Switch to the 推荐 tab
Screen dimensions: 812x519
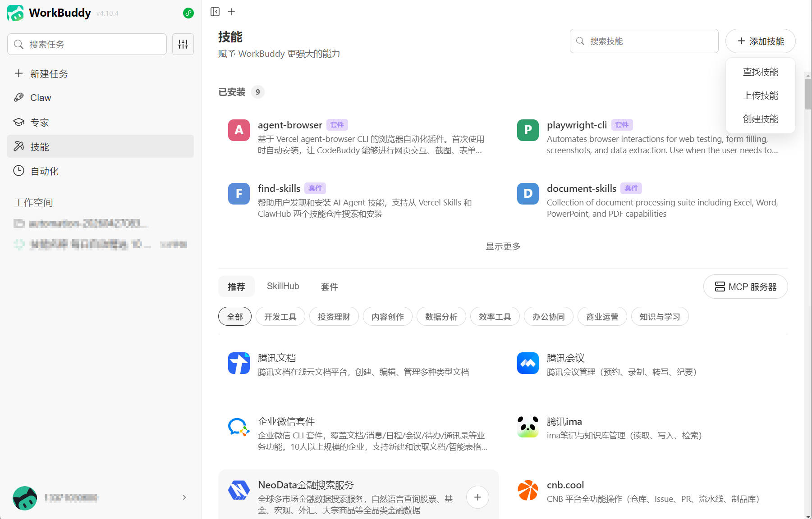tap(236, 287)
